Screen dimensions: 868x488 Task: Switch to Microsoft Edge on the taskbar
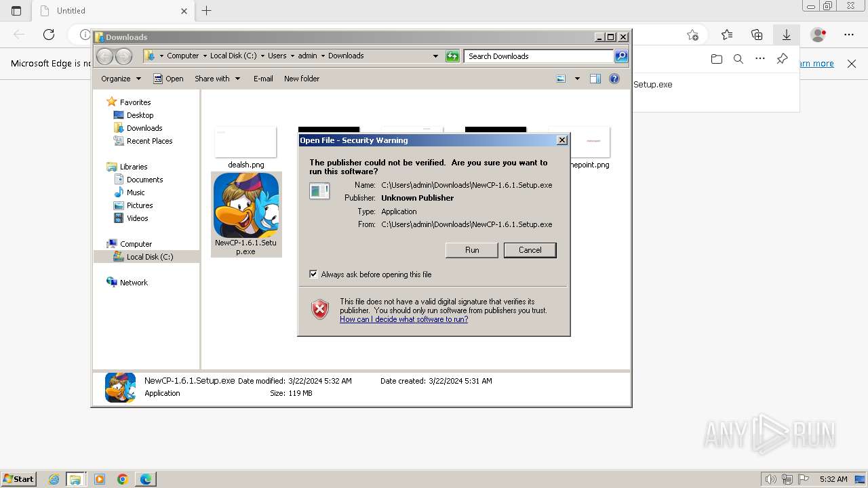(146, 479)
